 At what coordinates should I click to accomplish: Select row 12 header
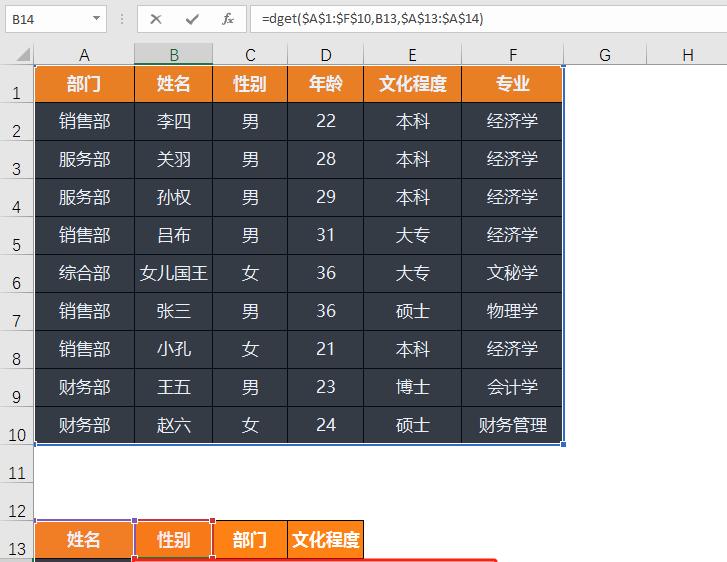17,502
